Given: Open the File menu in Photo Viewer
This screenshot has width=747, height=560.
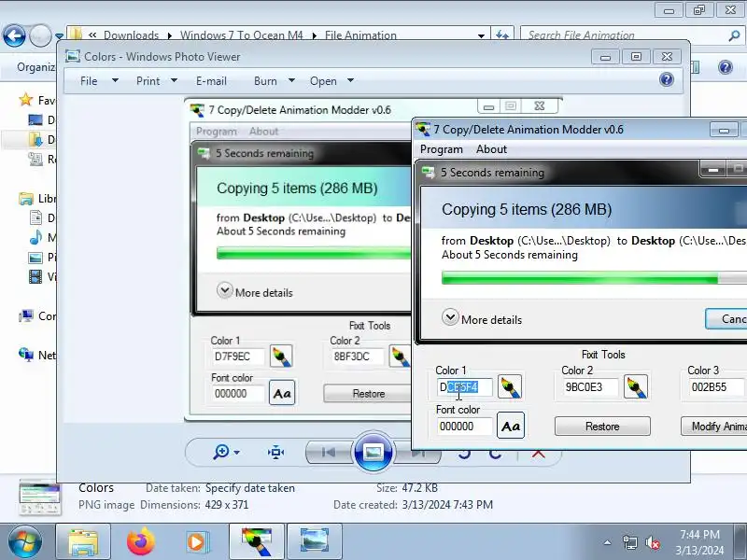Looking at the screenshot, I should [x=89, y=81].
